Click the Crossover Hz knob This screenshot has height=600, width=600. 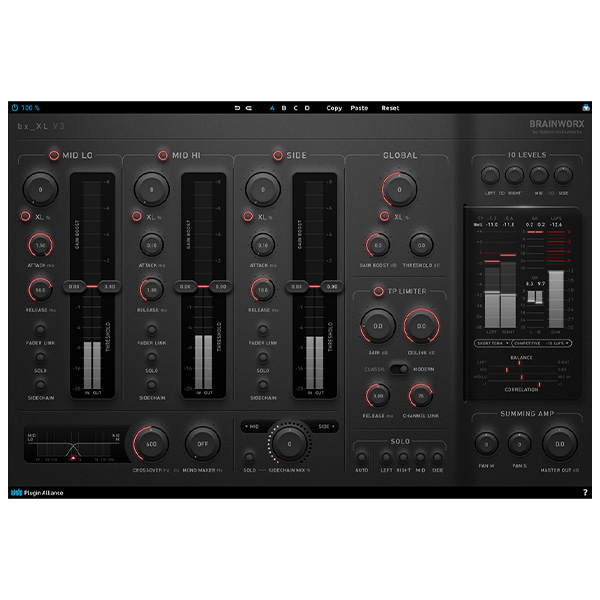pos(151,444)
